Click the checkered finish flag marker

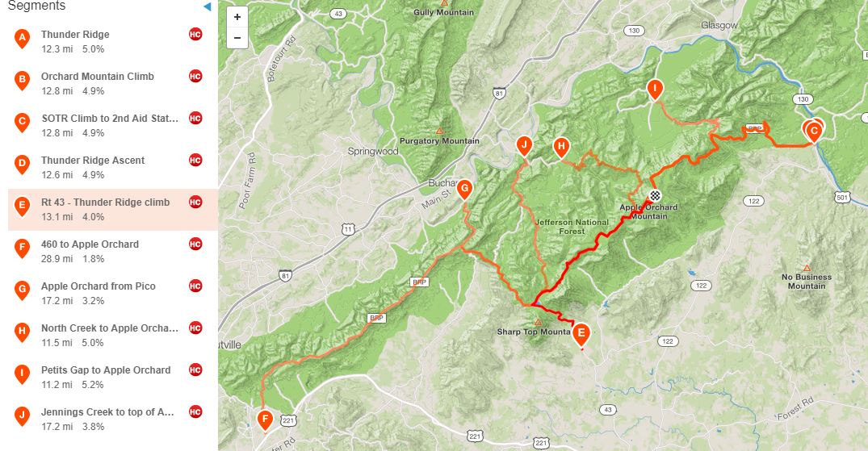[656, 194]
